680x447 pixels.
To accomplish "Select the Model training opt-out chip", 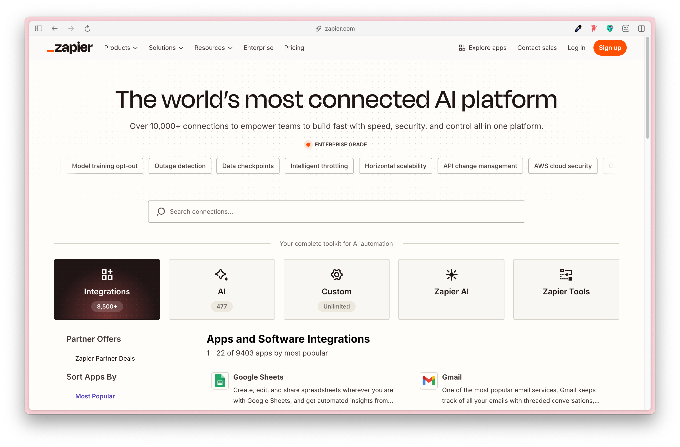I will click(x=105, y=166).
